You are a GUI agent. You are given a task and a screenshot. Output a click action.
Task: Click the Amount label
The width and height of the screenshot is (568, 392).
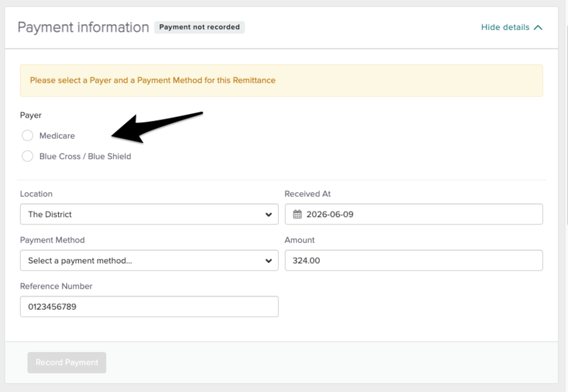(x=299, y=240)
